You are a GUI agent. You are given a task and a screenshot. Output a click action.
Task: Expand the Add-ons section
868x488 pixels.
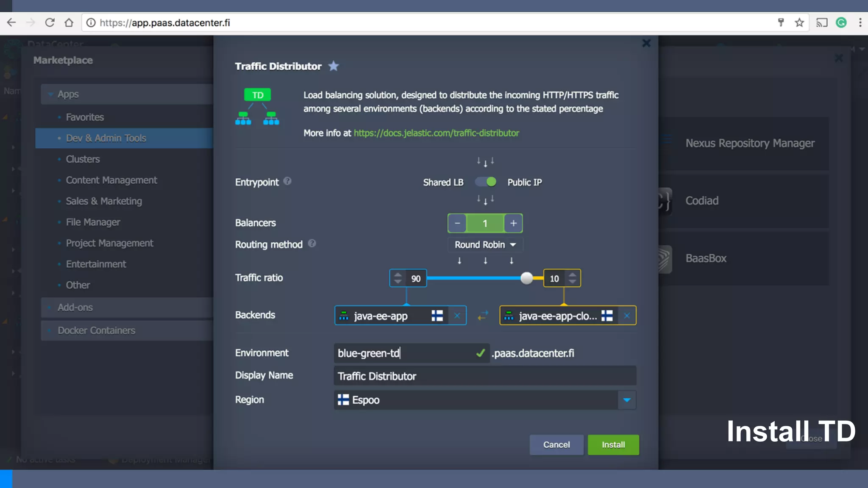click(x=127, y=308)
